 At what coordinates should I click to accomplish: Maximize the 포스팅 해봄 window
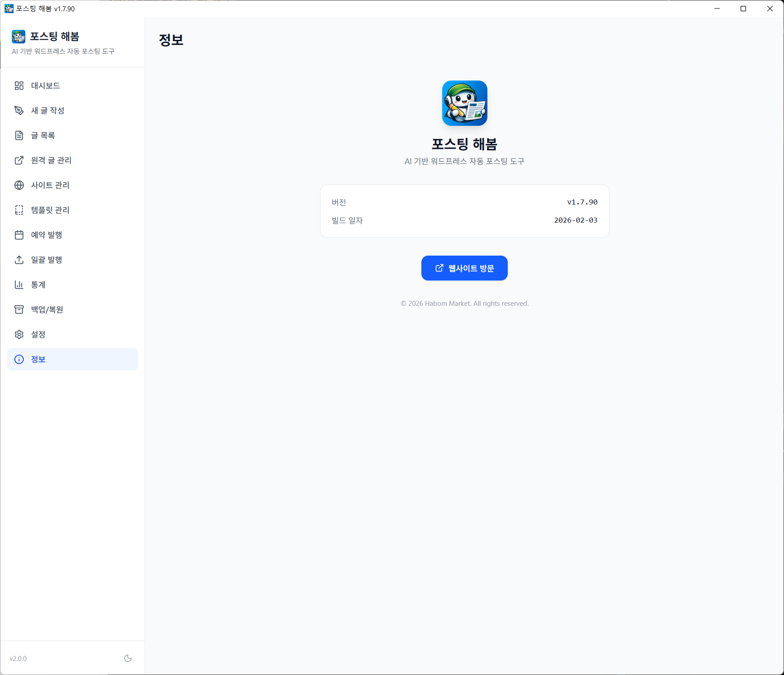[743, 9]
